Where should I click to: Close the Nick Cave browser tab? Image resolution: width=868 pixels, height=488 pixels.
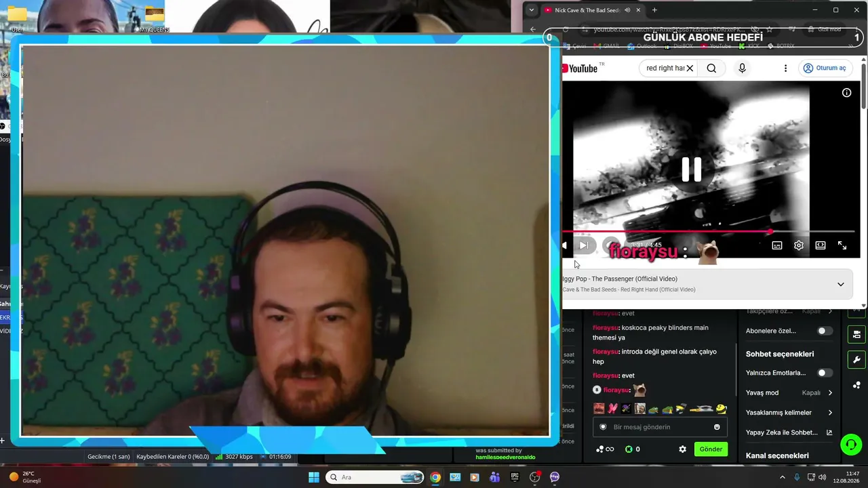[x=638, y=10]
